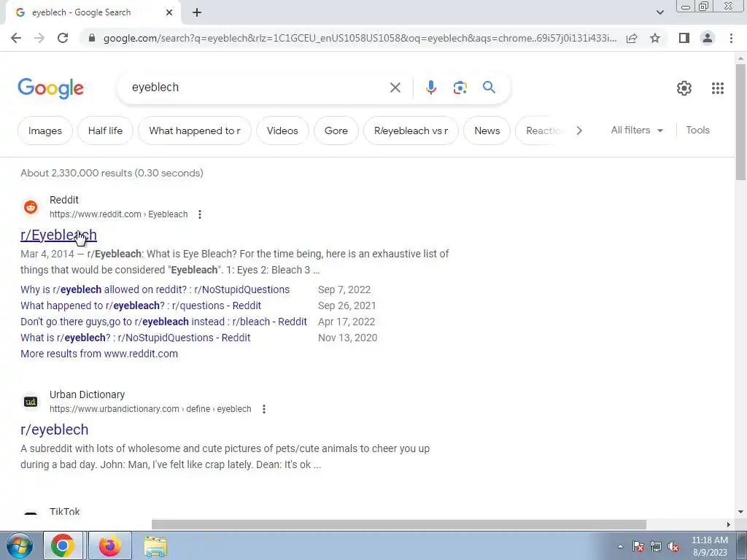This screenshot has height=560, width=747.
Task: Submit search with the magnifier icon
Action: coord(489,87)
